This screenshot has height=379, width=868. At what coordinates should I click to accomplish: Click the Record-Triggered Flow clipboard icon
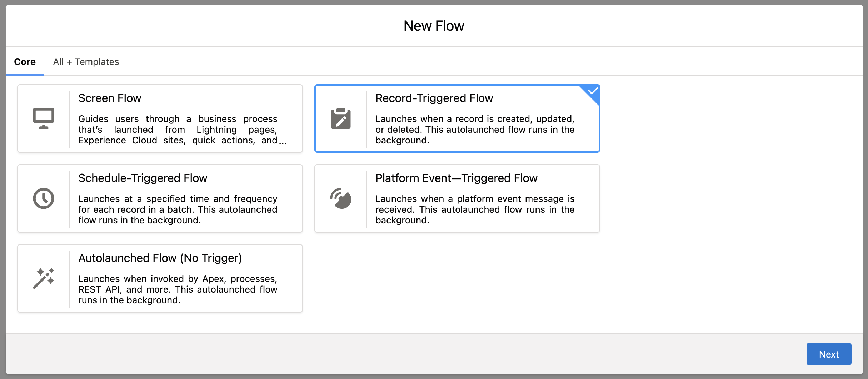(x=341, y=118)
